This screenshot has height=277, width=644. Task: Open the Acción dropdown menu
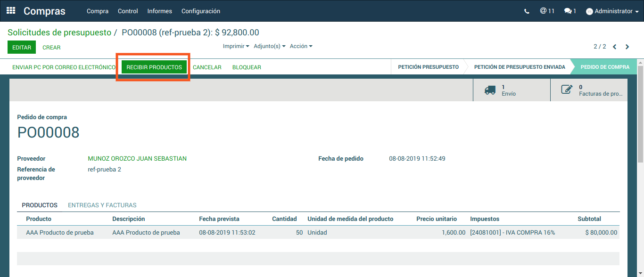[301, 46]
